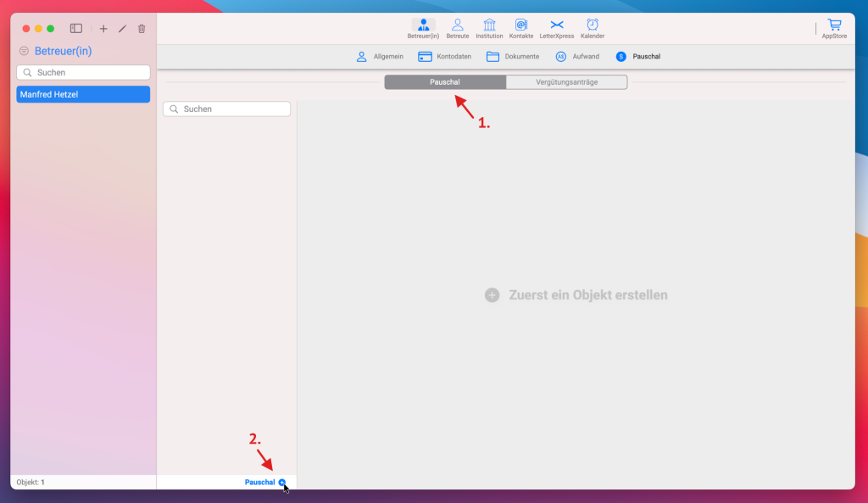This screenshot has height=503, width=868.
Task: Open the AppStore cart icon
Action: pyautogui.click(x=834, y=29)
